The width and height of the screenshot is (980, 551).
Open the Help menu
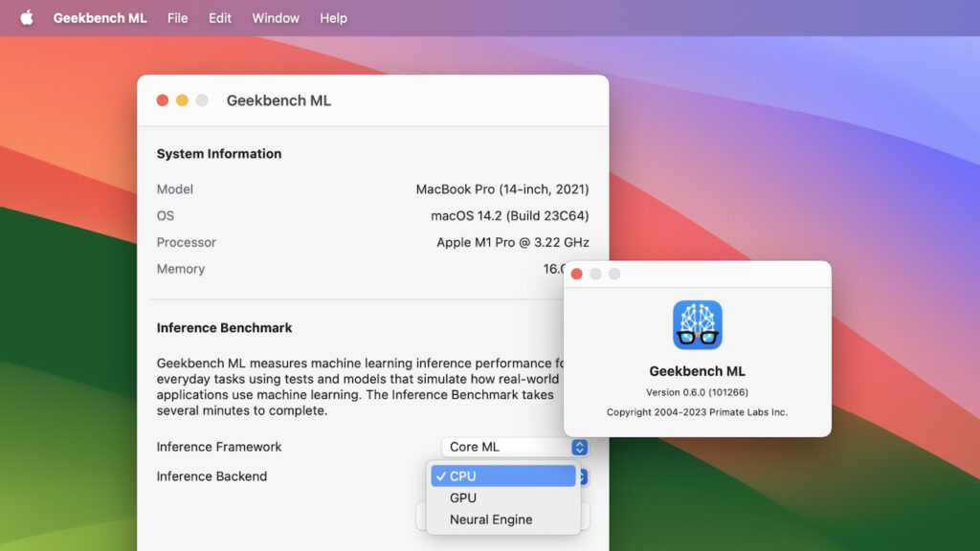(333, 17)
